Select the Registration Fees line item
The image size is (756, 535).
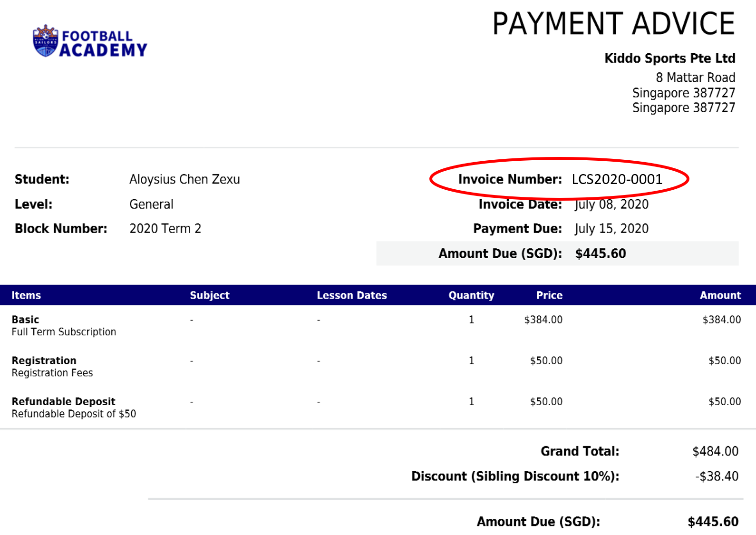[52, 367]
